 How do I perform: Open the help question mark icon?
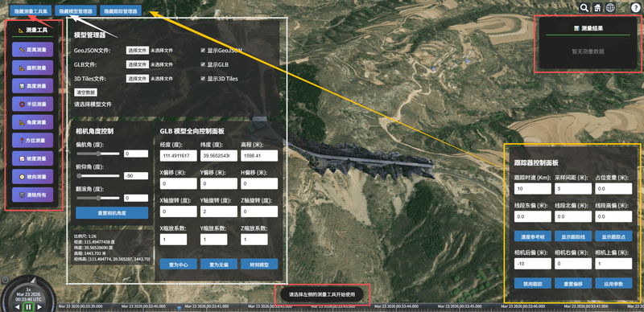pyautogui.click(x=636, y=7)
